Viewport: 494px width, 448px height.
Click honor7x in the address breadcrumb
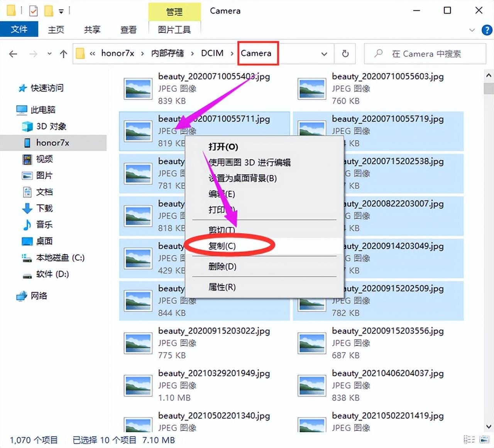tap(118, 53)
